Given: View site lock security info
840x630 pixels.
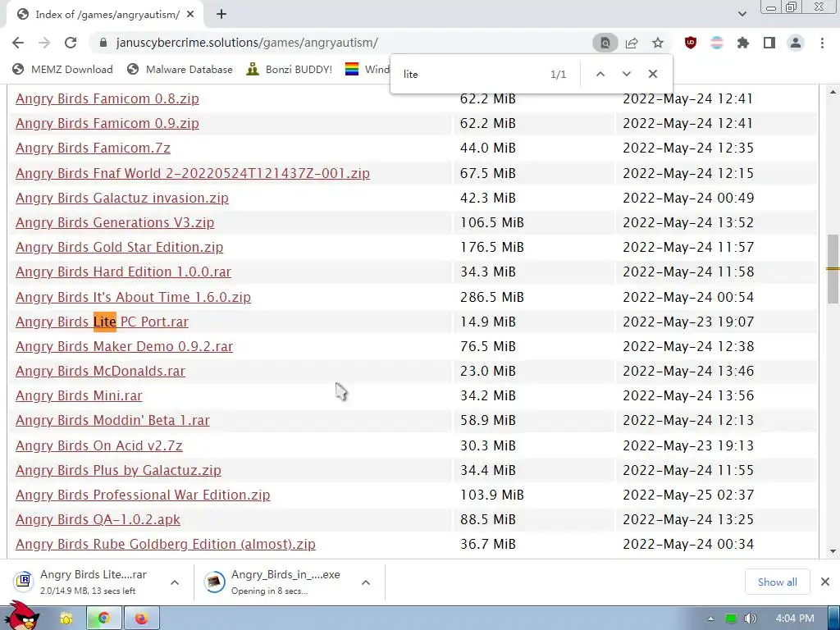Looking at the screenshot, I should click(x=103, y=43).
